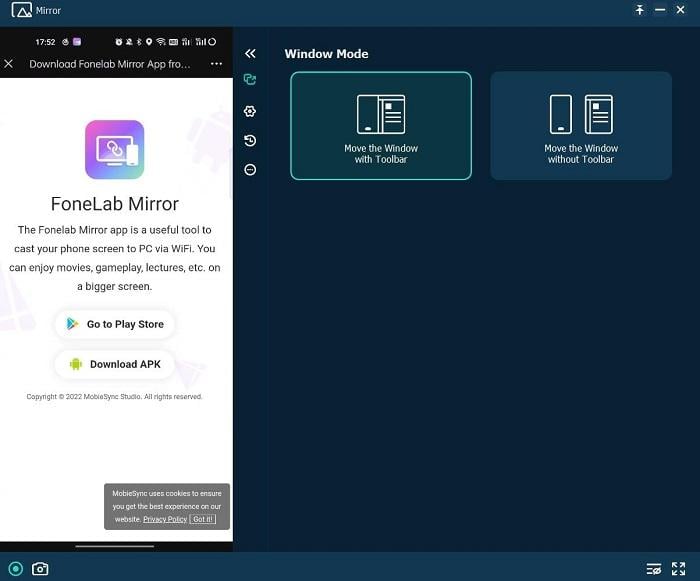Tap the 17:52 clock in phone status bar
This screenshot has height=581, width=700.
point(45,42)
